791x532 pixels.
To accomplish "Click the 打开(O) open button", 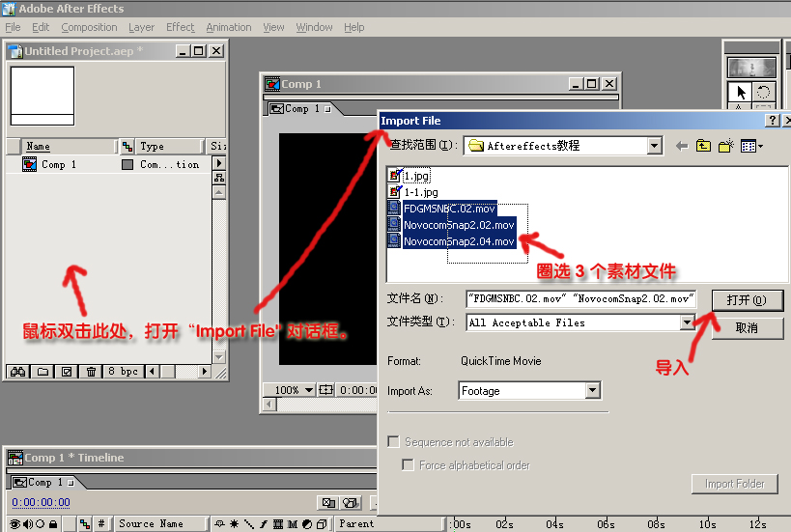I will [x=748, y=300].
